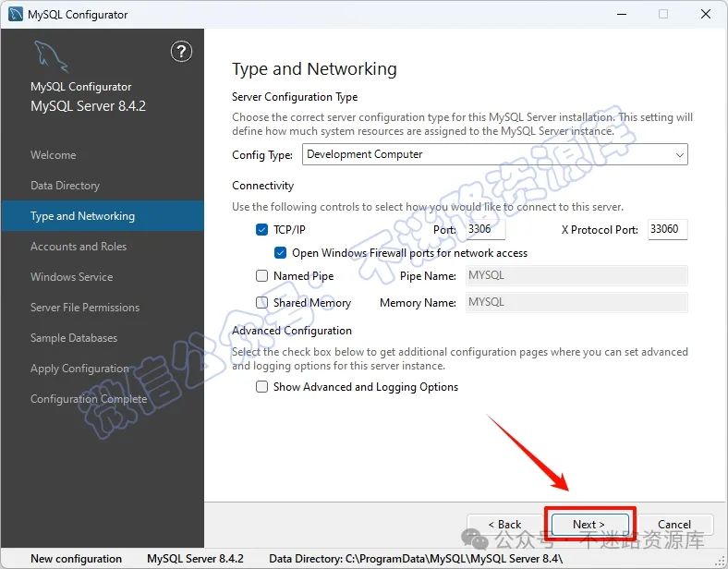Select the Type and Networking step

point(103,216)
